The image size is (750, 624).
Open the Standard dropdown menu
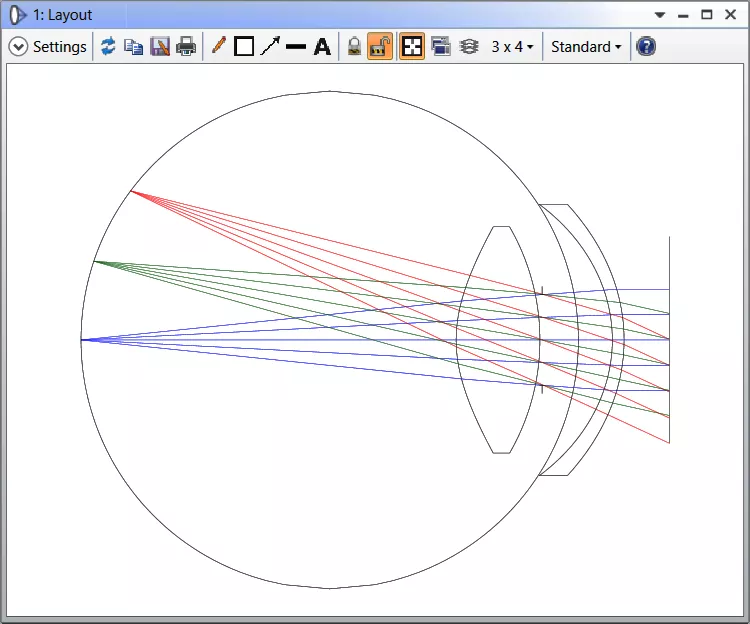[x=586, y=47]
